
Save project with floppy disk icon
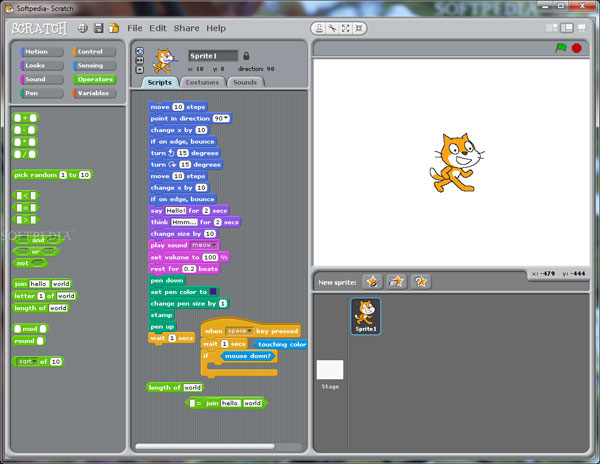tap(99, 28)
